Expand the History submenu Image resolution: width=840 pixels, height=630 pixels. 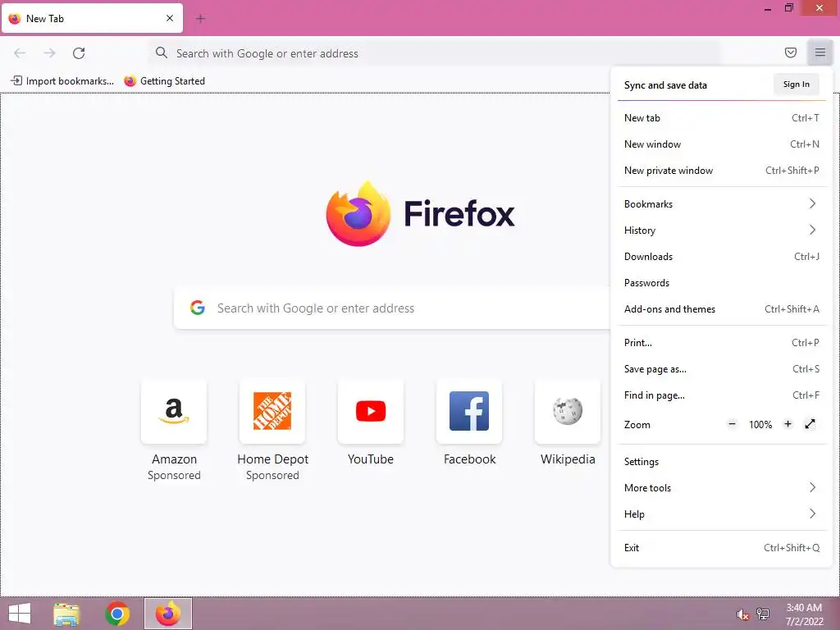point(722,231)
